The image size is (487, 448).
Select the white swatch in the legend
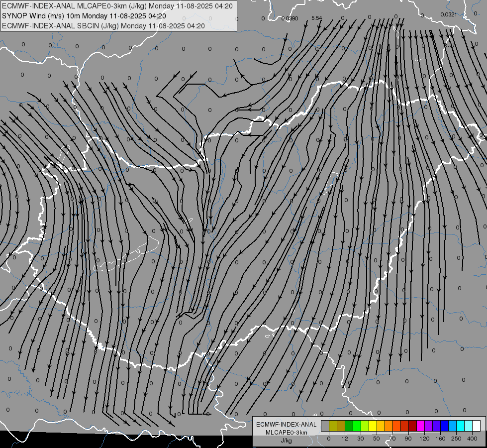[476, 426]
